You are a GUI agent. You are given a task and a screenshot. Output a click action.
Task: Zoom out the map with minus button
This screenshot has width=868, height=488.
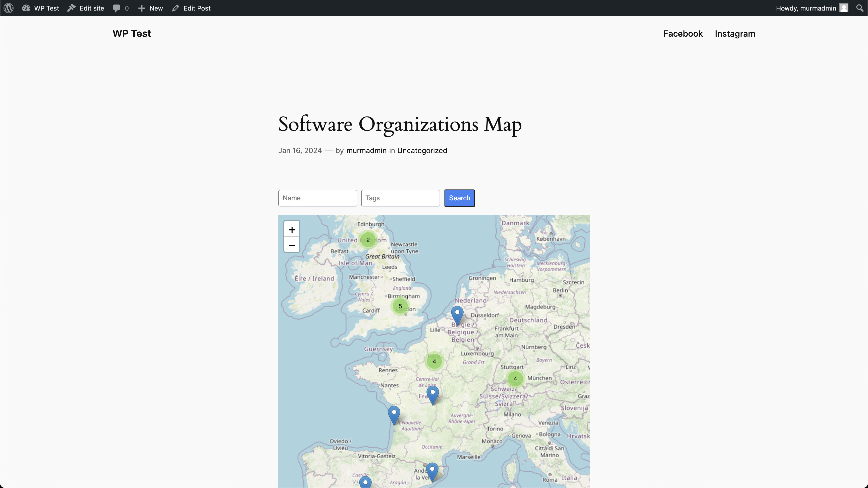(x=292, y=245)
